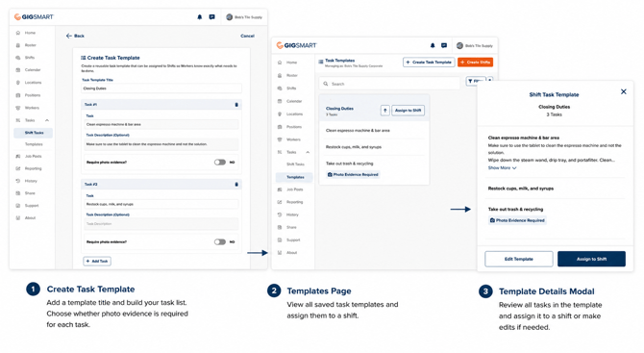
Task: Click GigSmart logo on Templates page
Action: (x=297, y=45)
